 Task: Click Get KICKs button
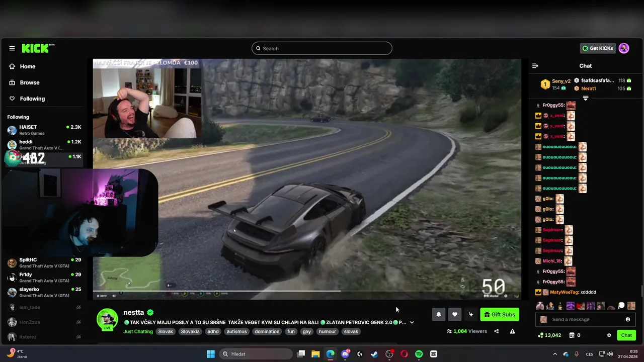(598, 48)
